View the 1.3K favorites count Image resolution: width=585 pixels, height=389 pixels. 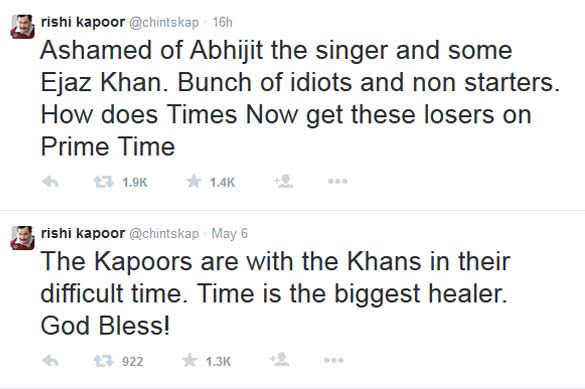pyautogui.click(x=218, y=361)
